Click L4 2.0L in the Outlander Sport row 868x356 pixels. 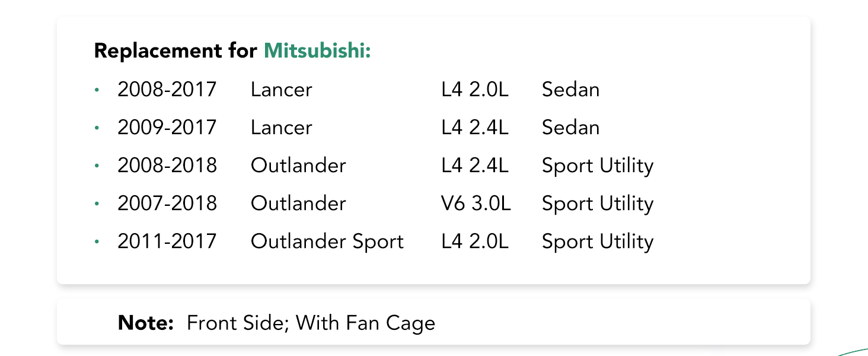pyautogui.click(x=475, y=241)
